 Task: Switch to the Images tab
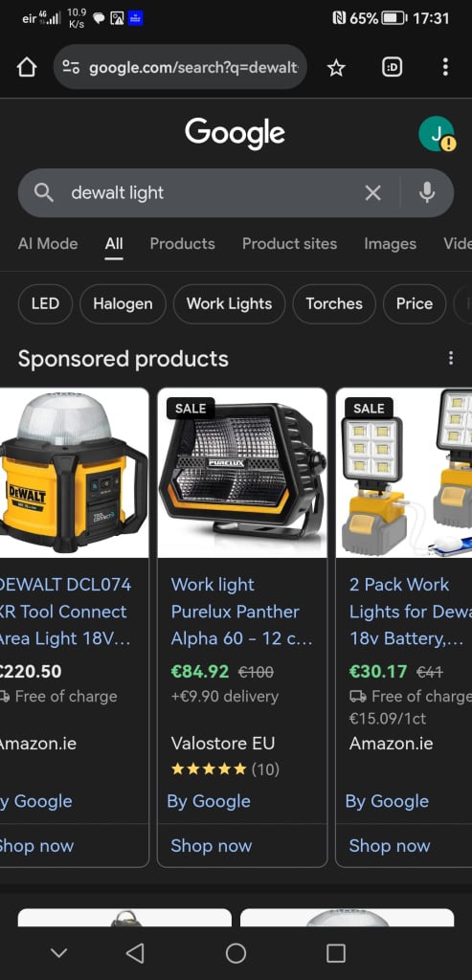click(x=390, y=244)
